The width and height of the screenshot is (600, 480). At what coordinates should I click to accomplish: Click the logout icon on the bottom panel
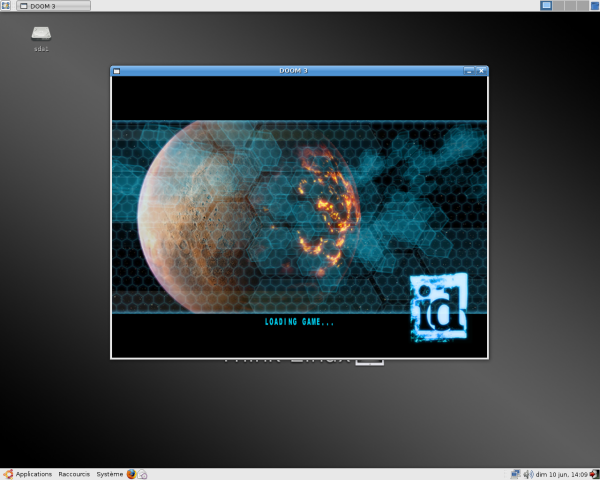click(x=594, y=474)
